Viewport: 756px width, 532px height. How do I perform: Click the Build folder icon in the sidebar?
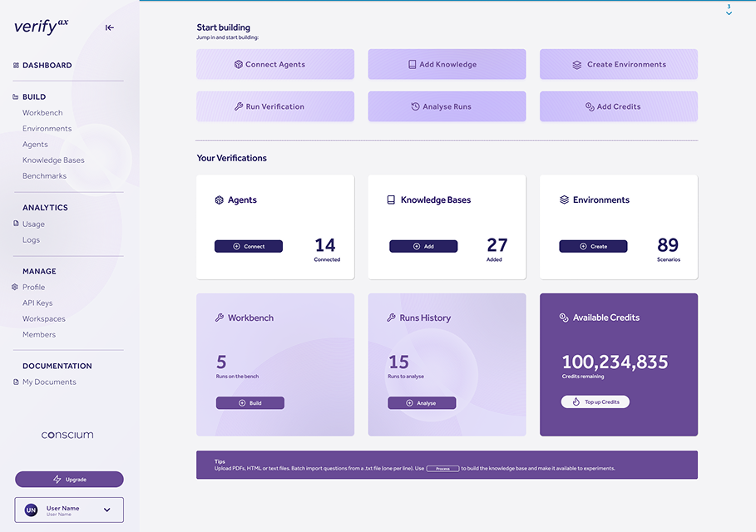coord(16,97)
